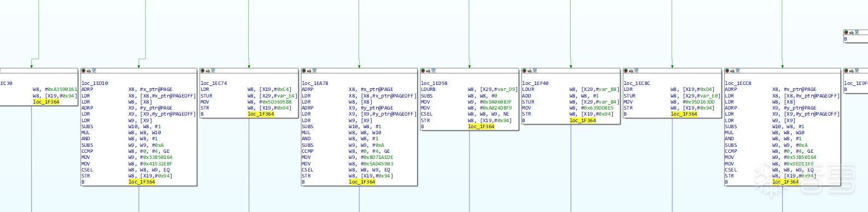Select the loc_1ED10 label
868x212 pixels.
pos(95,83)
